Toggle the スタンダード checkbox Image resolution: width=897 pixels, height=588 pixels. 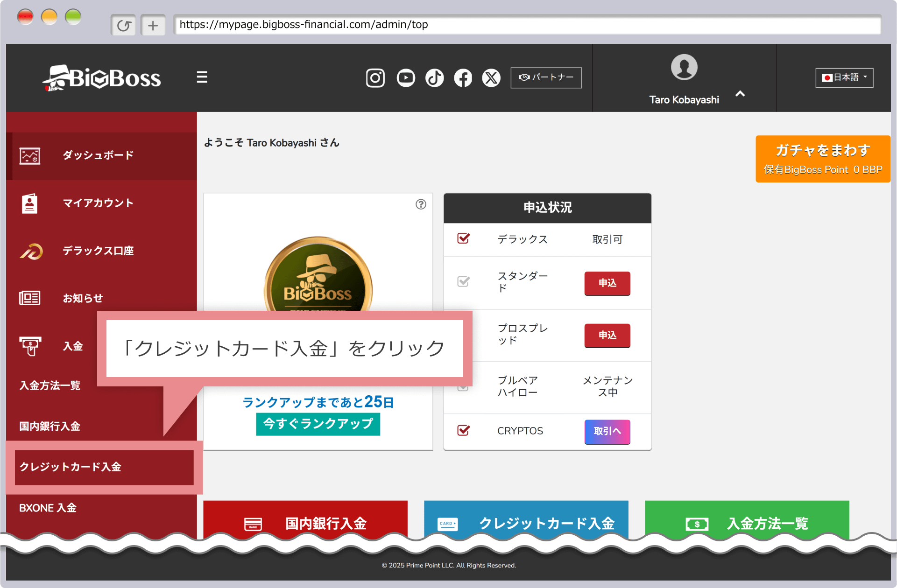pos(463,281)
